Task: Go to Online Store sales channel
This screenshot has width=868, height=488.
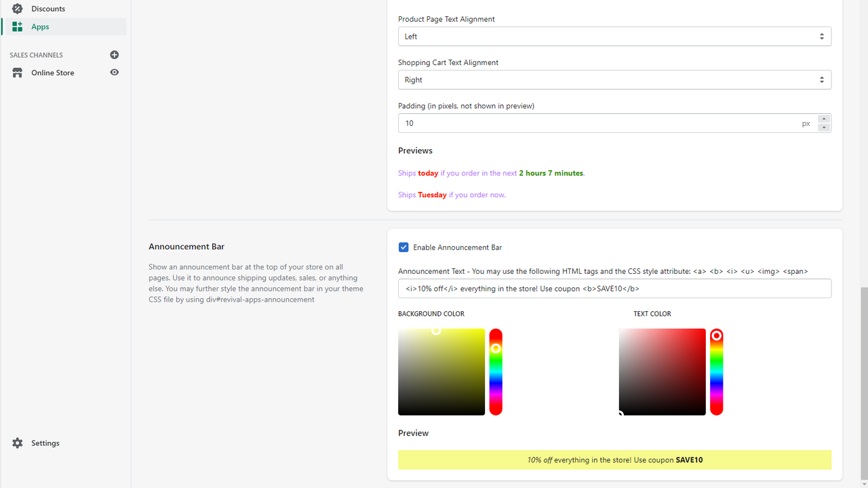Action: click(53, 73)
